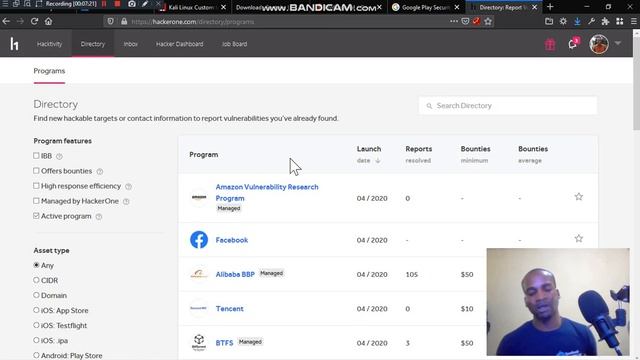Screen dimensions: 640x360
Task: Open the Tencent program link
Action: pos(229,309)
